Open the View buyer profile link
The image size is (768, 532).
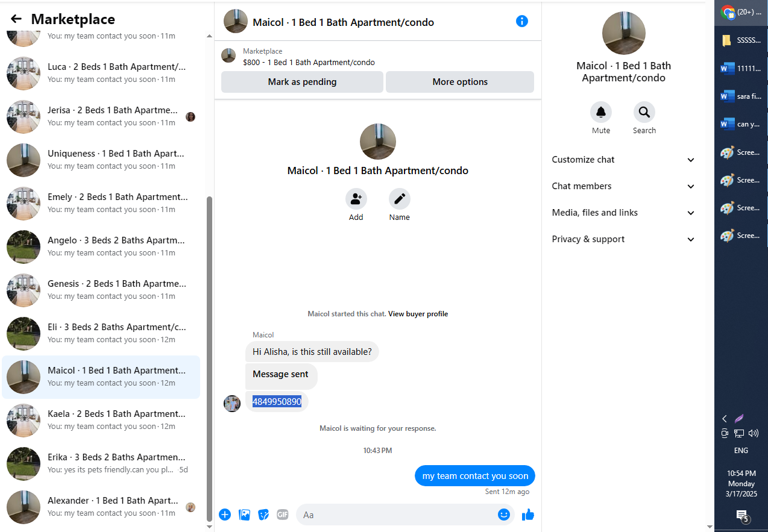coord(418,314)
